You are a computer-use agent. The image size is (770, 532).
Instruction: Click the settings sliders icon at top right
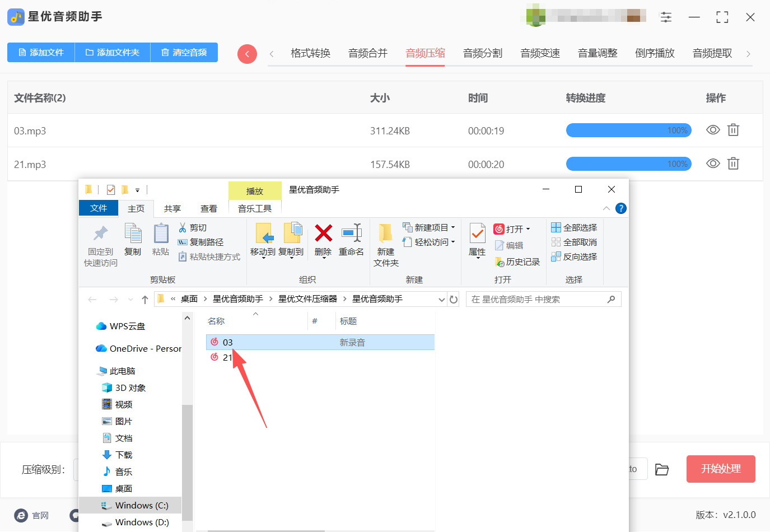click(x=666, y=17)
